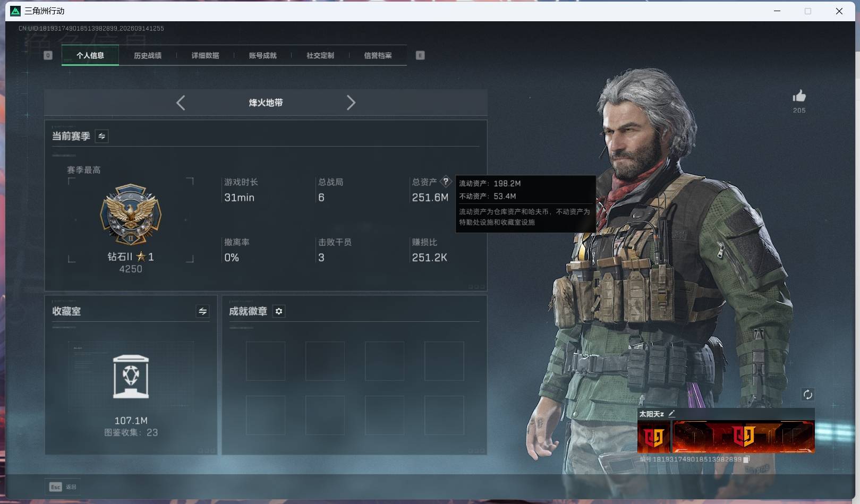Select the 账号成就 tab

pyautogui.click(x=262, y=55)
